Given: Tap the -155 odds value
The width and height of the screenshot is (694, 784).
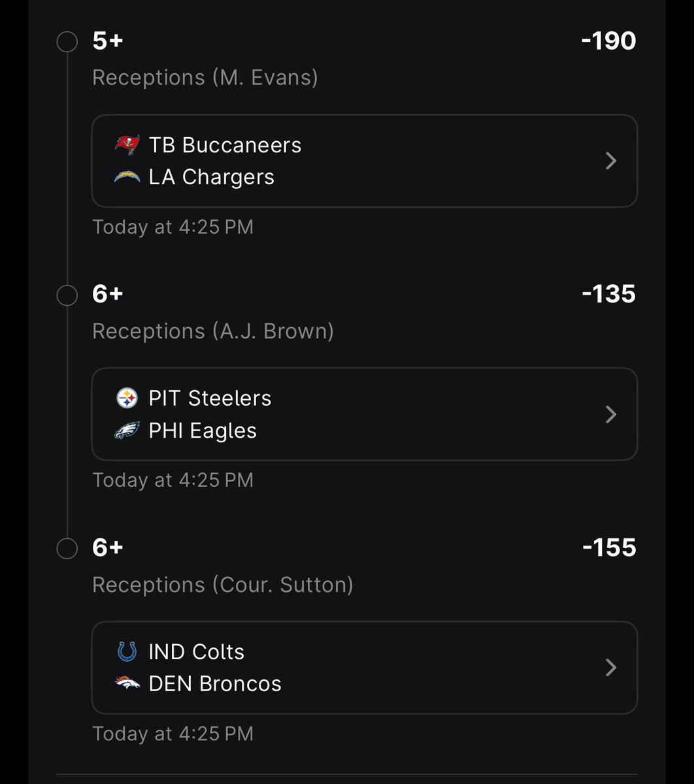Looking at the screenshot, I should [609, 547].
